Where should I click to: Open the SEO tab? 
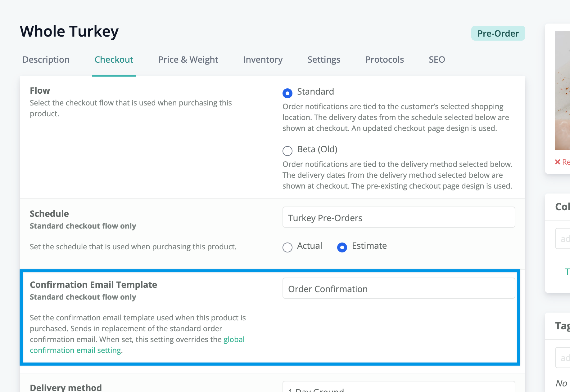tap(437, 60)
